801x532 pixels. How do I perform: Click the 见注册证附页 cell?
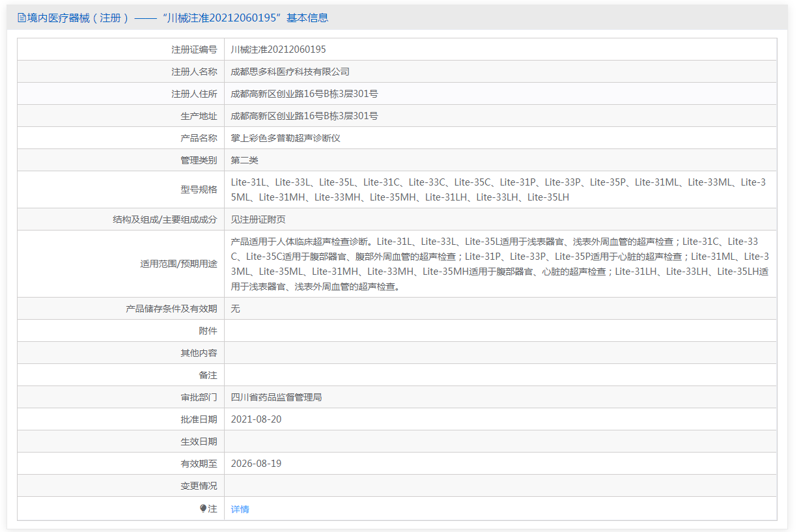tap(258, 219)
